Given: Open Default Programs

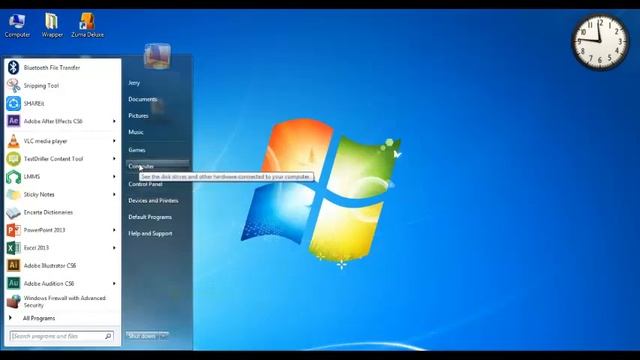Looking at the screenshot, I should click(x=150, y=217).
